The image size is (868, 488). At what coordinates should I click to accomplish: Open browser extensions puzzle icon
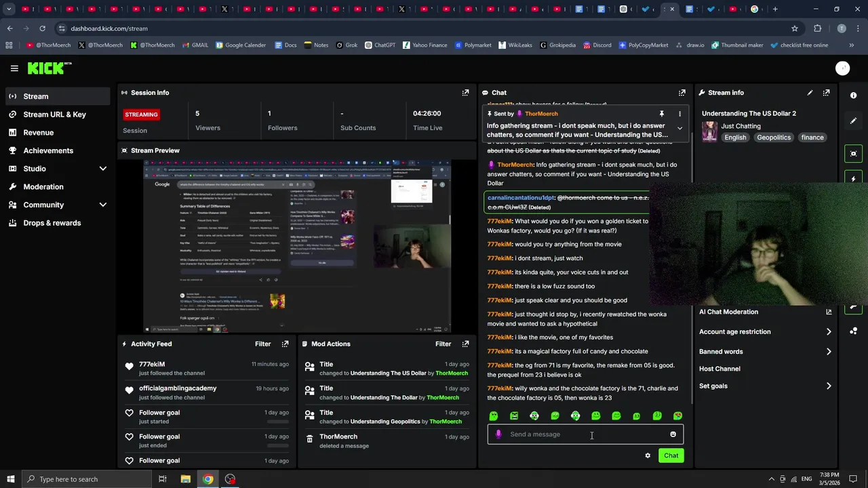click(817, 28)
